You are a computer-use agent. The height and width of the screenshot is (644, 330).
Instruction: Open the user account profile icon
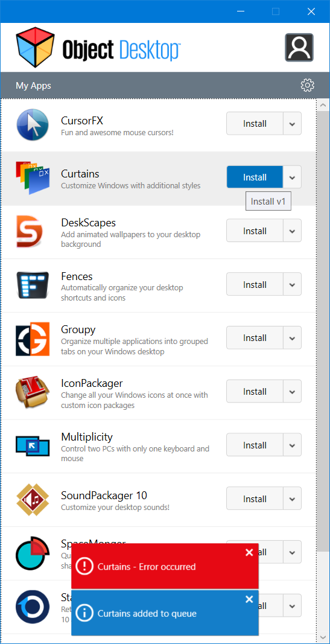coord(299,48)
